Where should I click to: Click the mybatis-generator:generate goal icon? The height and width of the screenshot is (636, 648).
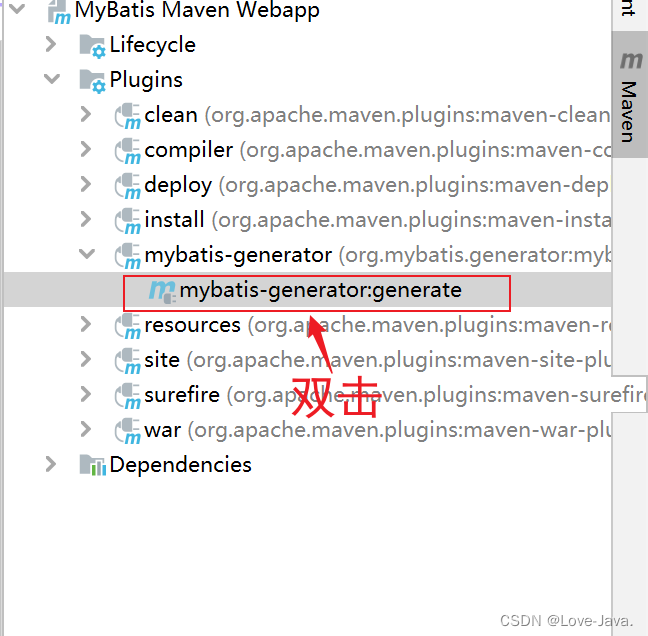click(162, 291)
